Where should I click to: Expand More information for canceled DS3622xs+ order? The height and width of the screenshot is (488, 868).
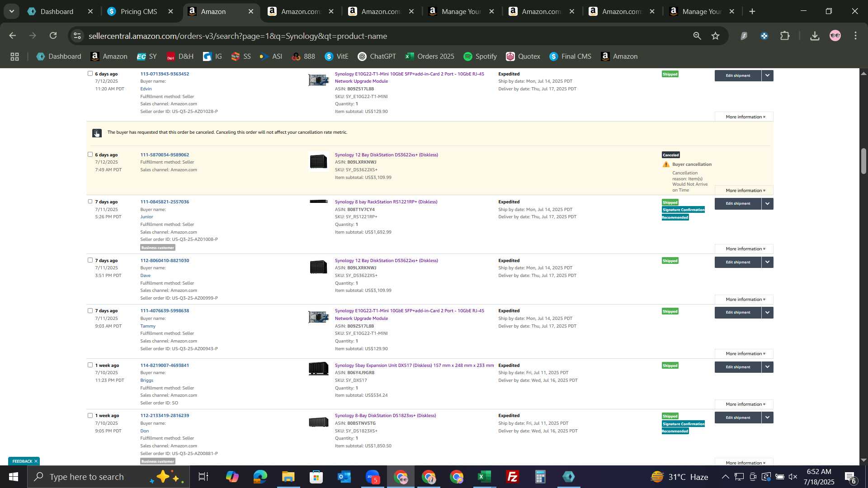pyautogui.click(x=744, y=190)
